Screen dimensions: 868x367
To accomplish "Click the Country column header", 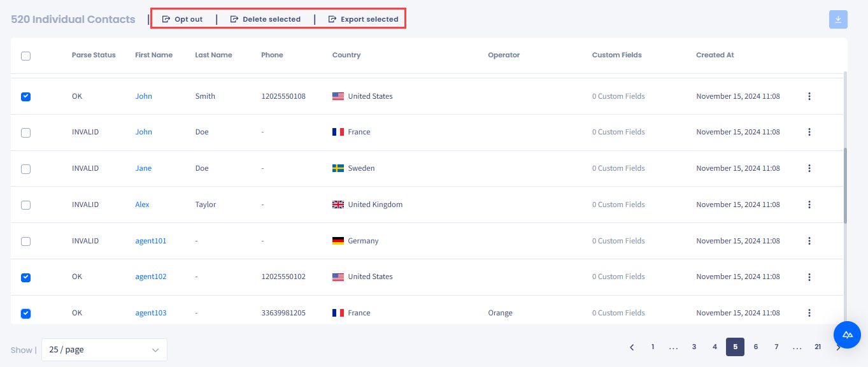I will coord(346,55).
